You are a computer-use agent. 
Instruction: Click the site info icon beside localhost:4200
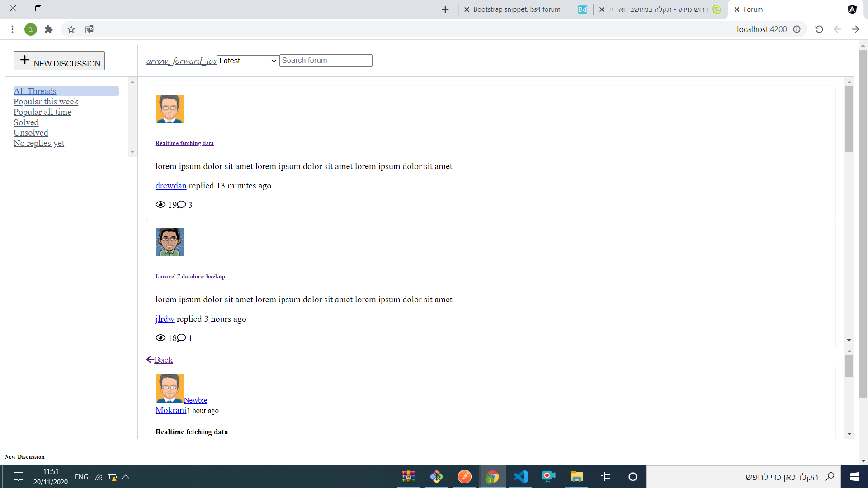pos(797,29)
